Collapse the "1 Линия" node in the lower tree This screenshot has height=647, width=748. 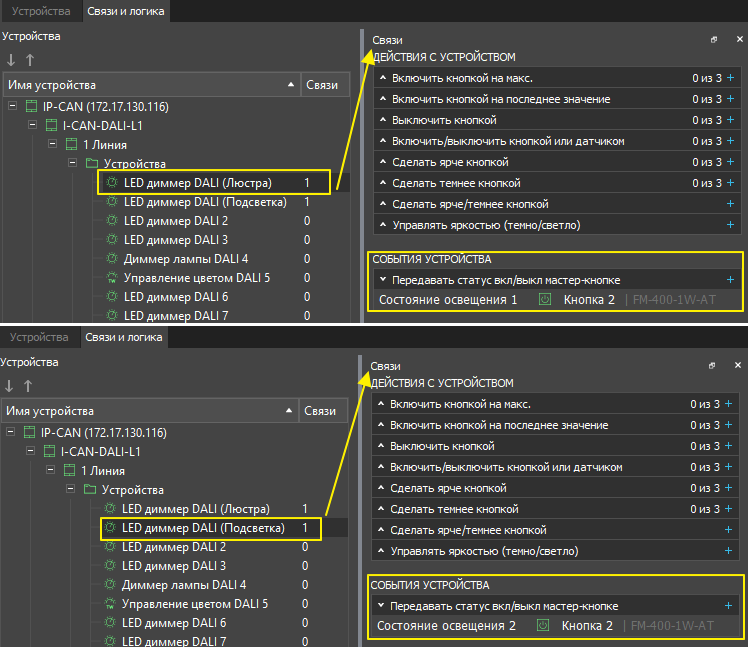coord(49,470)
